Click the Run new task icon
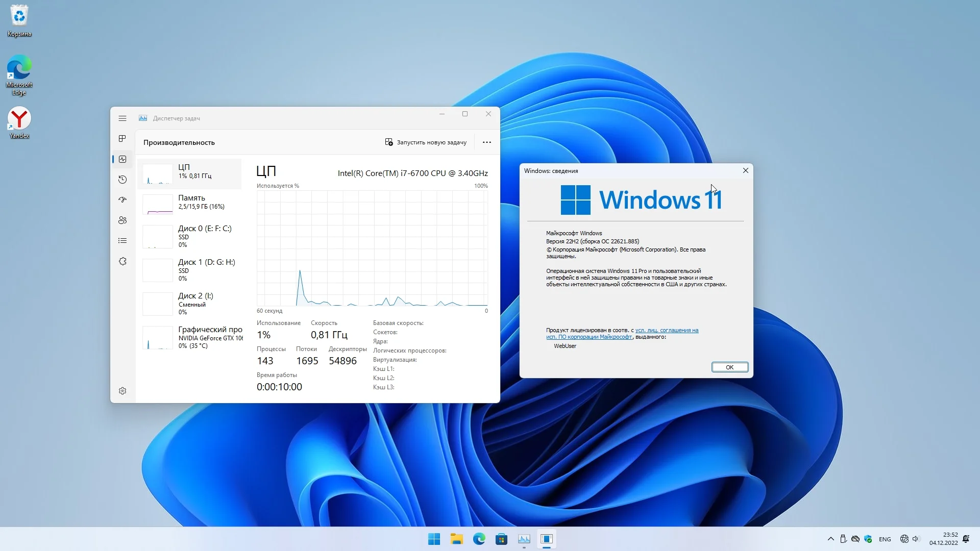 coord(389,142)
